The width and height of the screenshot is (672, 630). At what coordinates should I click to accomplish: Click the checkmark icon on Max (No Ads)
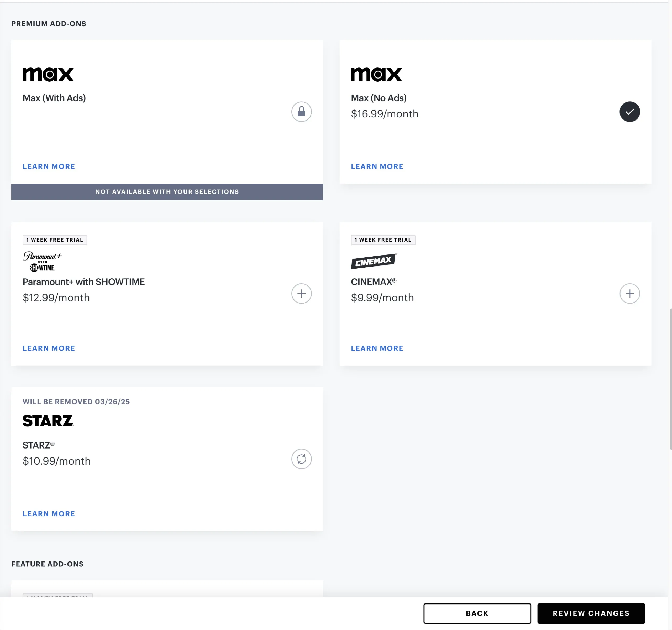(629, 112)
